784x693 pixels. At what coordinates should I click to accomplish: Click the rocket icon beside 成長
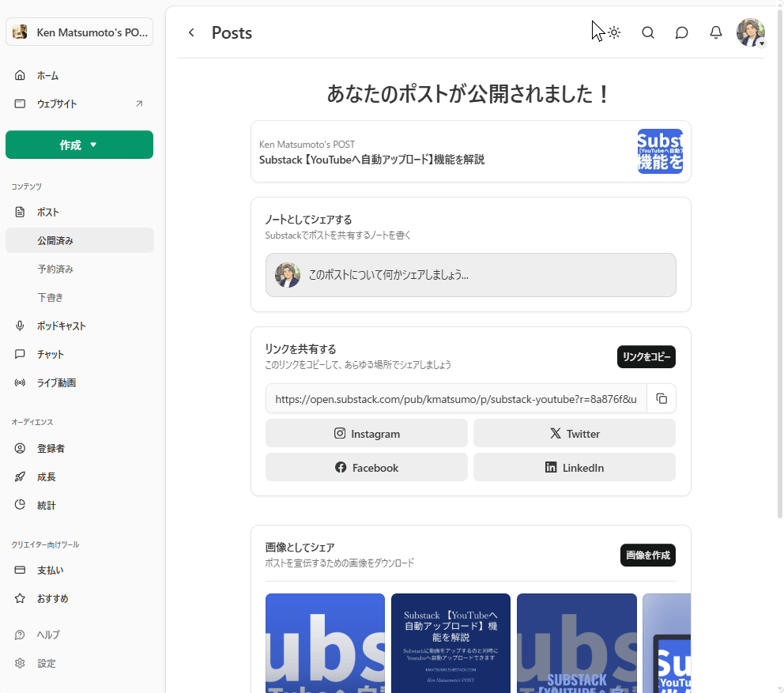click(x=20, y=477)
